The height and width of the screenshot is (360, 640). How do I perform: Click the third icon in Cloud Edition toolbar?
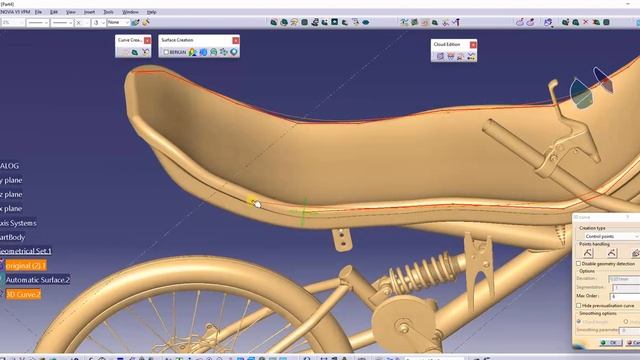[460, 57]
